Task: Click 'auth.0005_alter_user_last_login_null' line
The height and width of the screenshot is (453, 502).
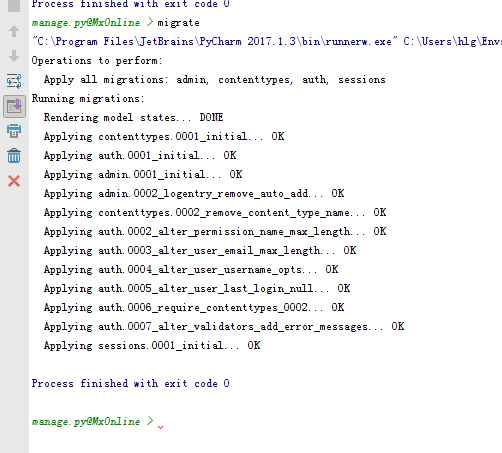Action: 197,289
